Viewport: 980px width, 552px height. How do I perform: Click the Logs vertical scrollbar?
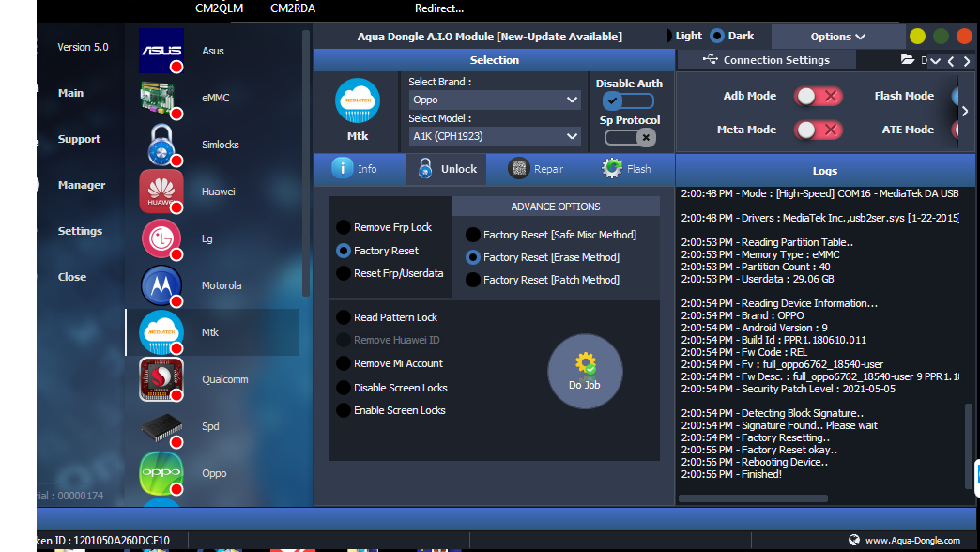968,446
